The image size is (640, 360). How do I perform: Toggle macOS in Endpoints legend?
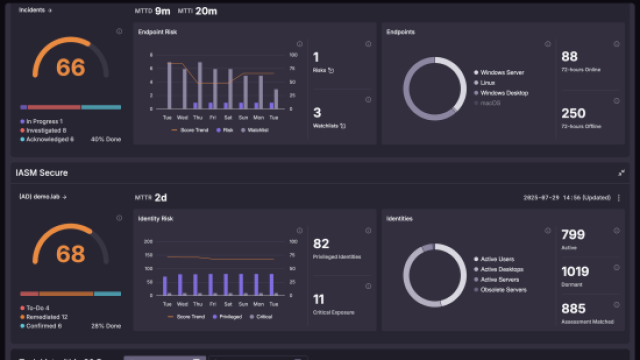point(487,103)
